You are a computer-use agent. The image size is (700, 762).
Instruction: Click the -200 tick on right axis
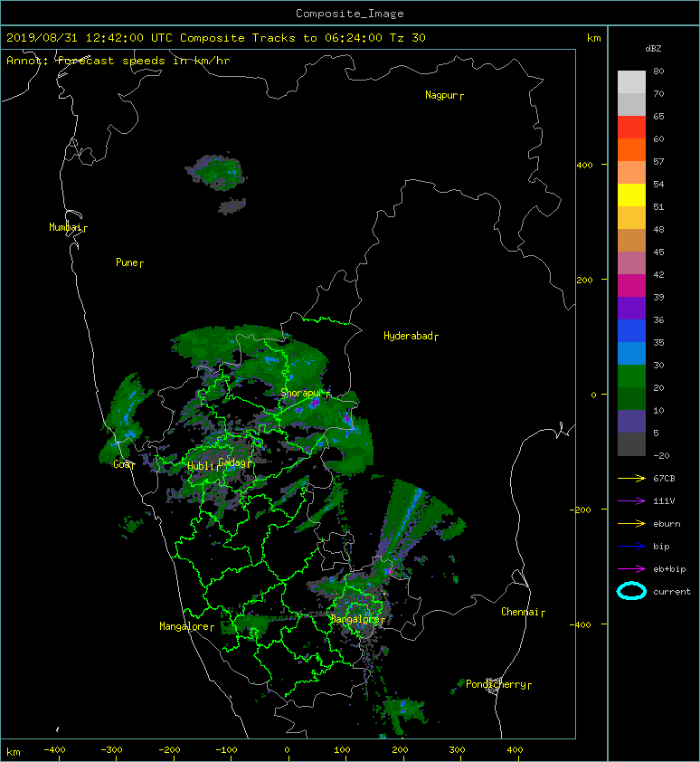pos(581,510)
